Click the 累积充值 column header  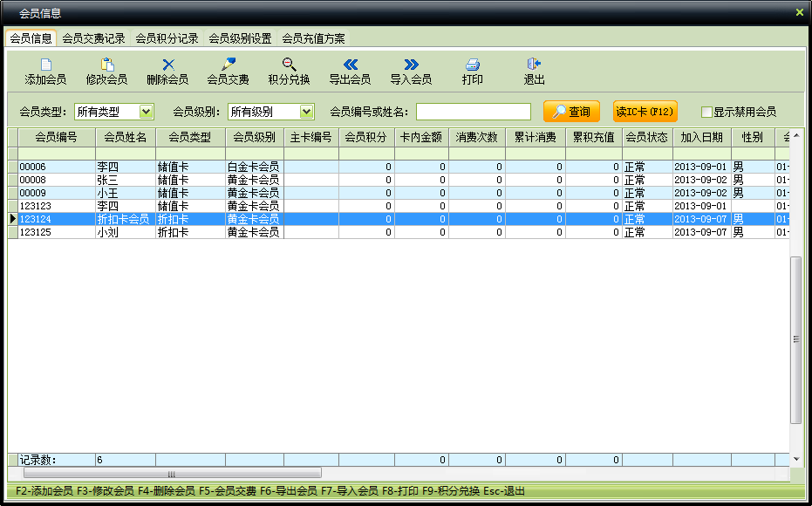593,137
